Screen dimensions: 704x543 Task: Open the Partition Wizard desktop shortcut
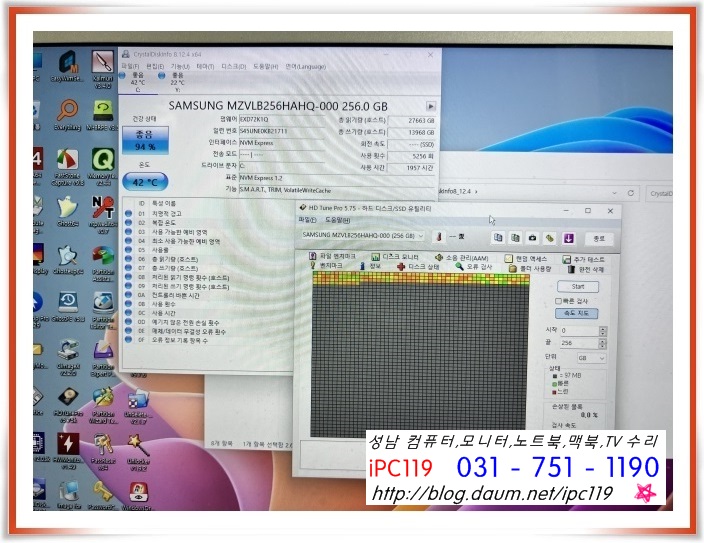(x=103, y=406)
